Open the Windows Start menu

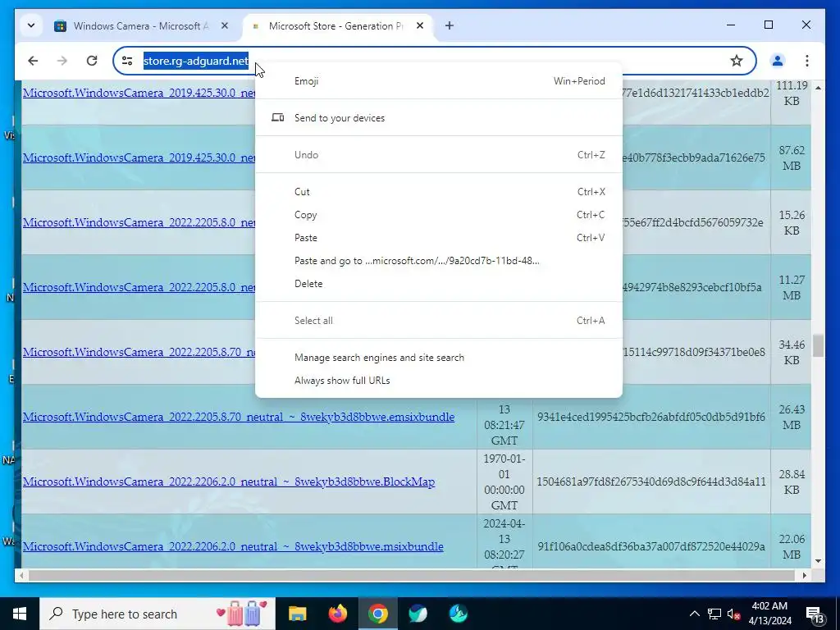[x=20, y=614]
